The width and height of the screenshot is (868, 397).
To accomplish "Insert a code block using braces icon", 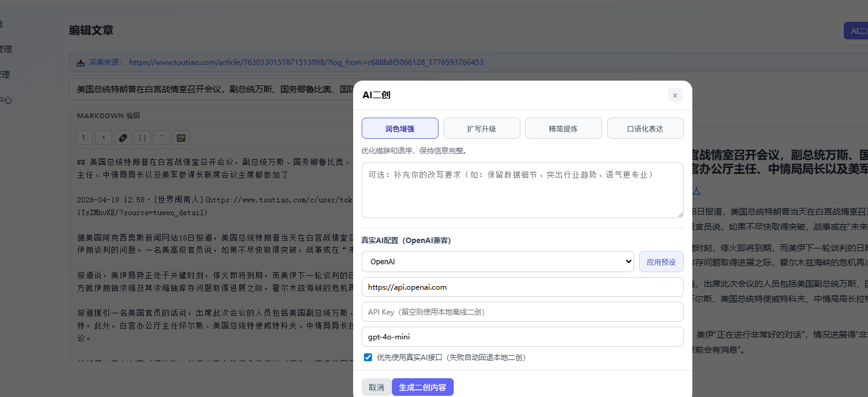I will pos(142,138).
